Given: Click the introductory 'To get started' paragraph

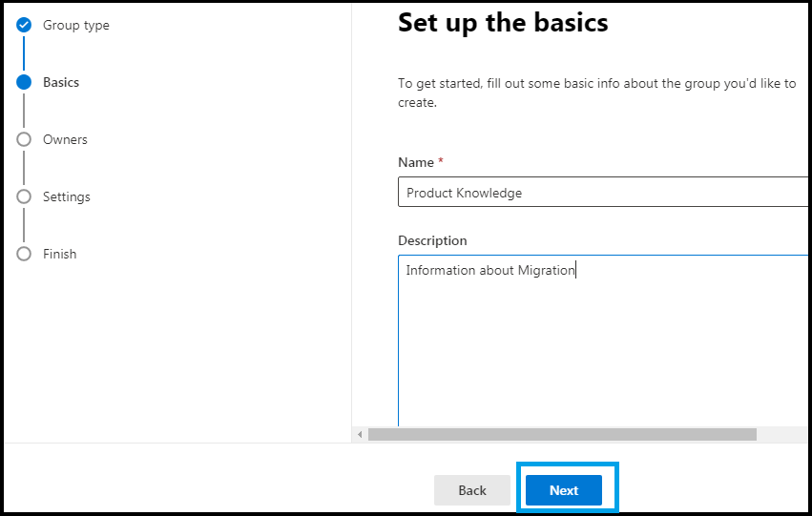Looking at the screenshot, I should 596,93.
